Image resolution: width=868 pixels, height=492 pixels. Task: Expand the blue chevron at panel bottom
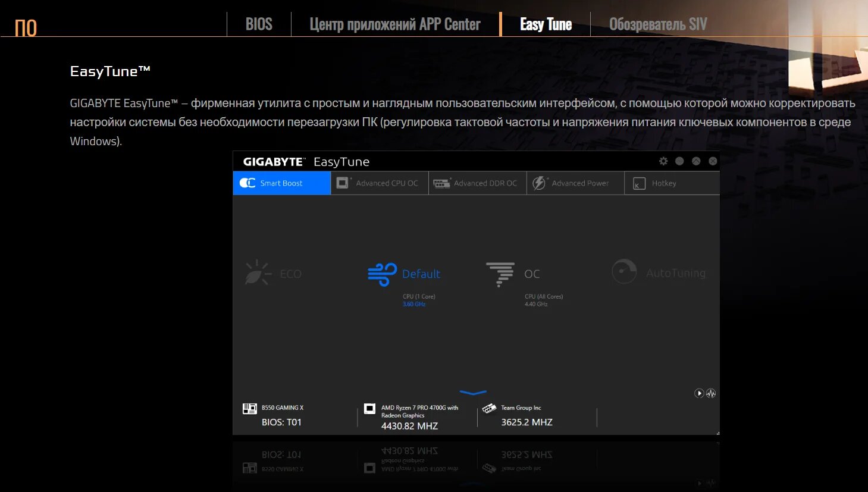[474, 393]
